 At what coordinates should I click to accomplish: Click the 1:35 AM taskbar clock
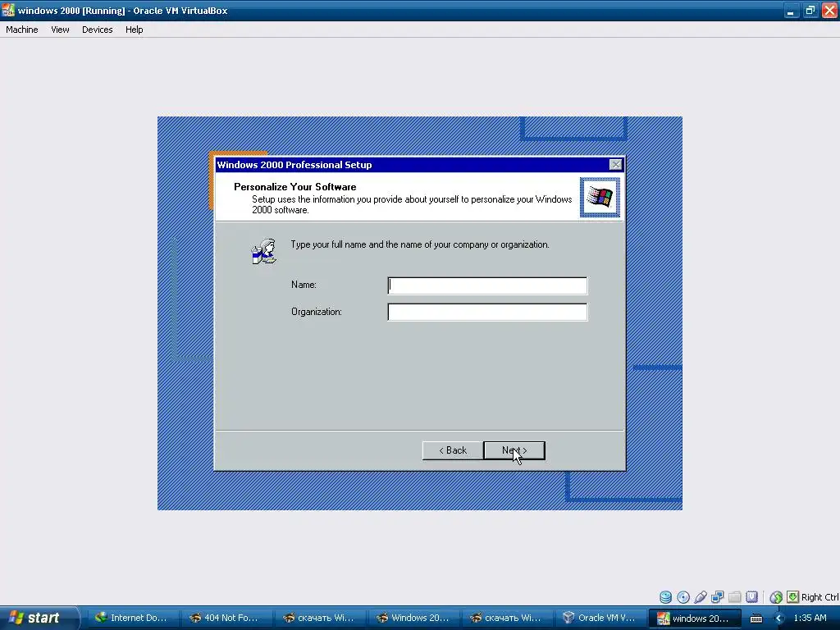point(810,619)
